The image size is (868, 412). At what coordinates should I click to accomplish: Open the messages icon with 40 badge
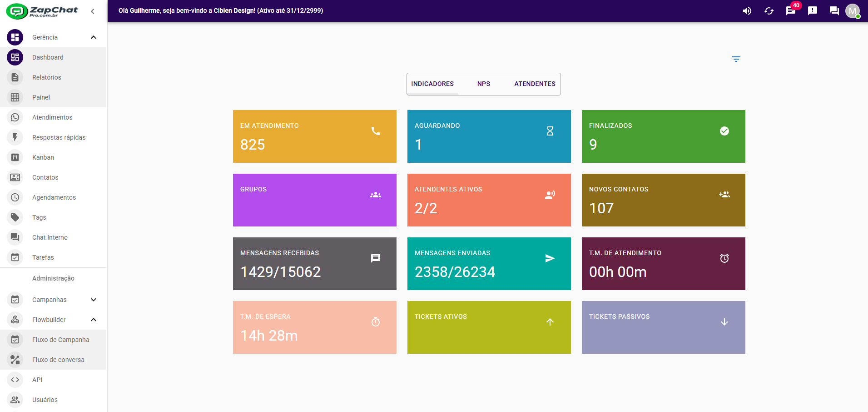791,11
